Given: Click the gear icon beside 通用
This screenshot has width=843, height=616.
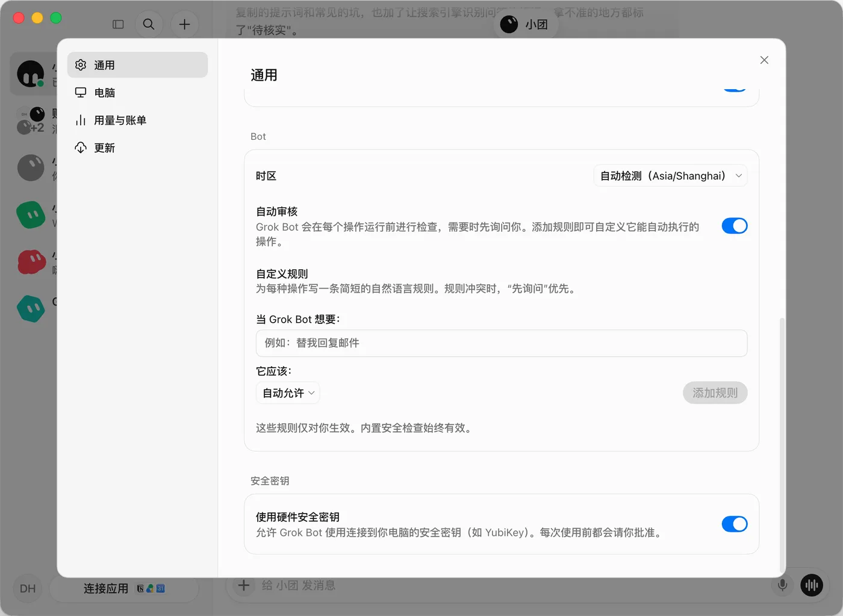Looking at the screenshot, I should 81,65.
